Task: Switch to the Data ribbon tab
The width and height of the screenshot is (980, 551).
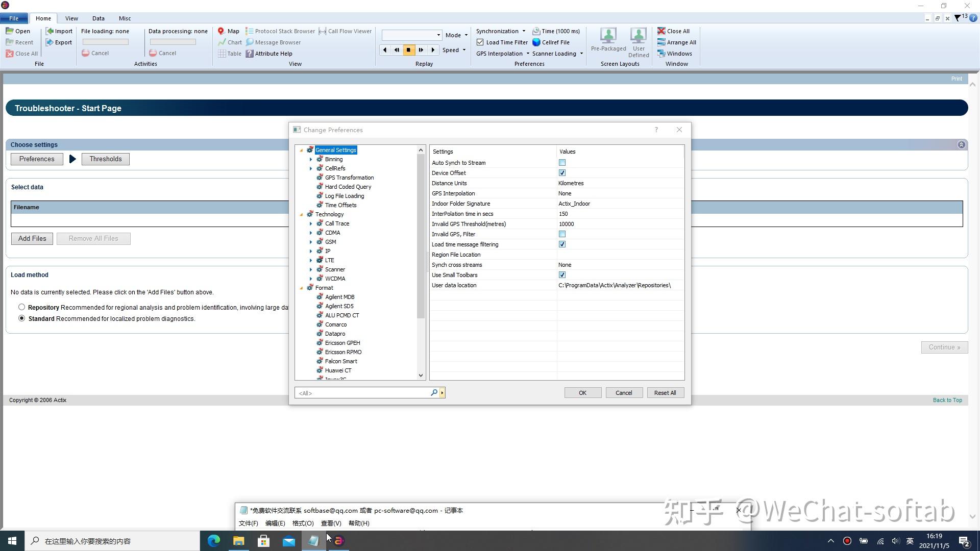Action: [98, 18]
